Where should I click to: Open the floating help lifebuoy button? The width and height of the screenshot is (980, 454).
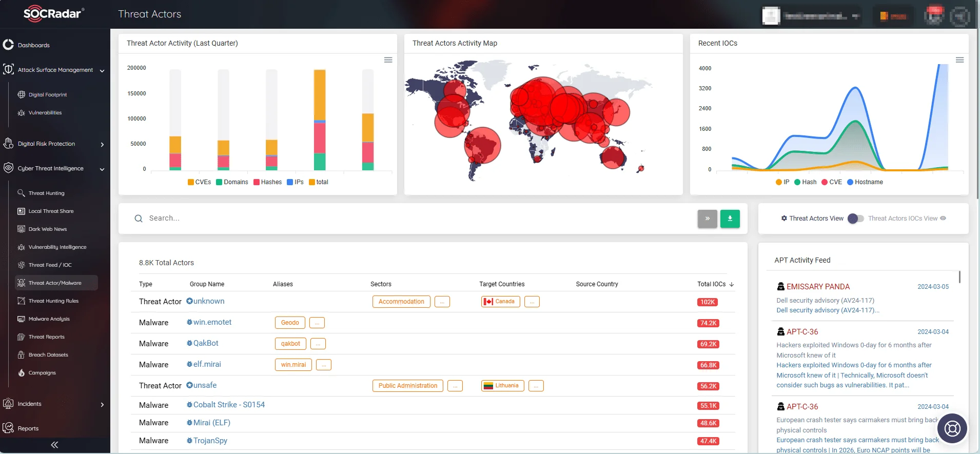coord(952,428)
